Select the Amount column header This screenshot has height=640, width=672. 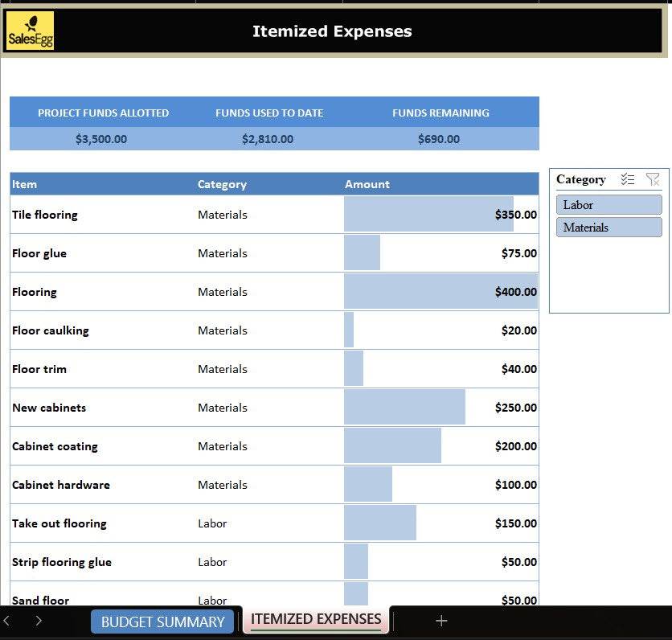pyautogui.click(x=441, y=184)
